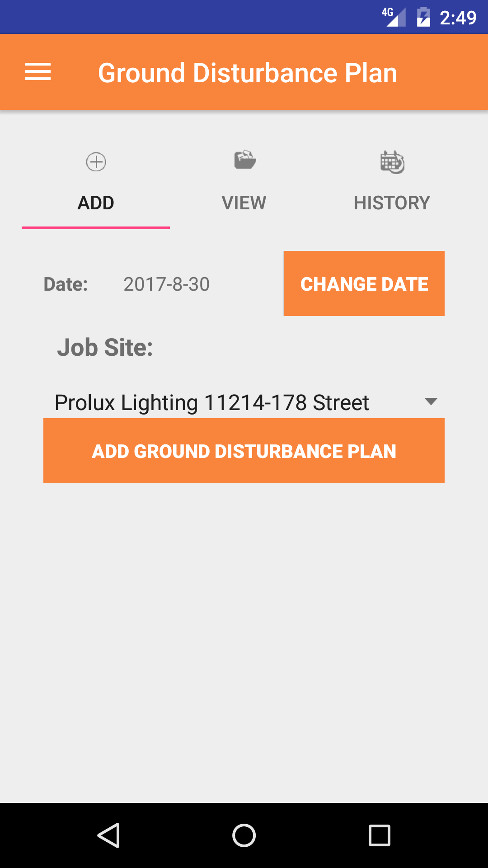488x868 pixels.
Task: Tap the 4G signal indicator
Action: (x=394, y=17)
